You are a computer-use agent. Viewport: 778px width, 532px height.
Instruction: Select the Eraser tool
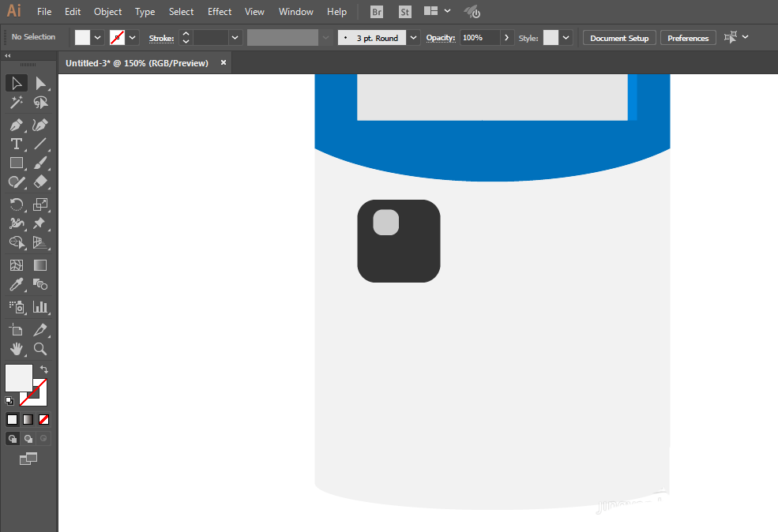click(40, 182)
